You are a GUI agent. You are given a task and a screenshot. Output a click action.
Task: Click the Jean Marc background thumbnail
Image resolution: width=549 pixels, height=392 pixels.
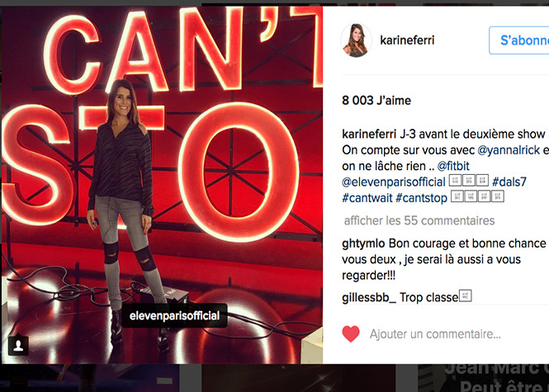tap(483, 378)
